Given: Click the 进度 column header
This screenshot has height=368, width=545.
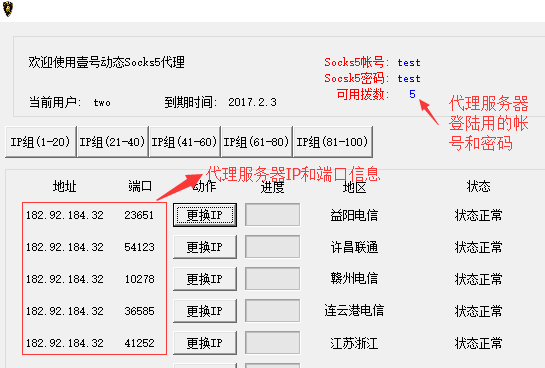Looking at the screenshot, I should click(272, 188).
